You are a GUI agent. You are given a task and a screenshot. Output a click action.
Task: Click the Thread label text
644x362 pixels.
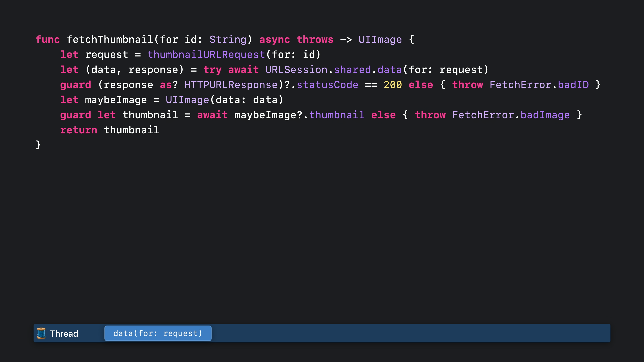click(64, 334)
